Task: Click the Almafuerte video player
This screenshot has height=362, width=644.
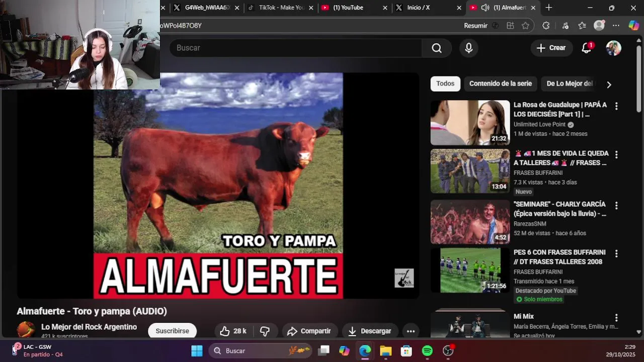Action: 218,186
